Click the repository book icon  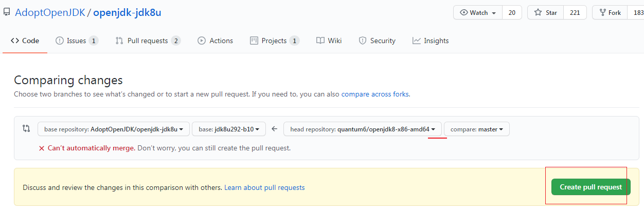(6, 12)
